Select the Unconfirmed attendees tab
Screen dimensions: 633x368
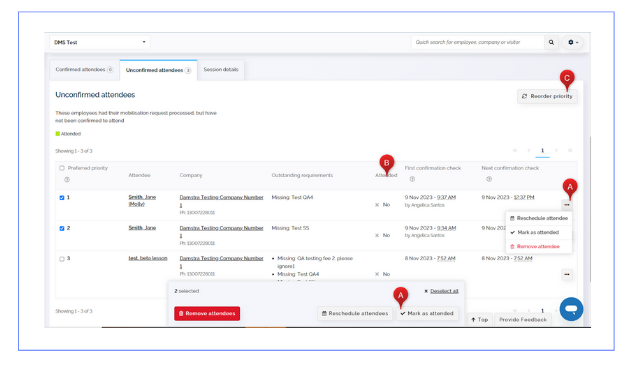coord(158,70)
